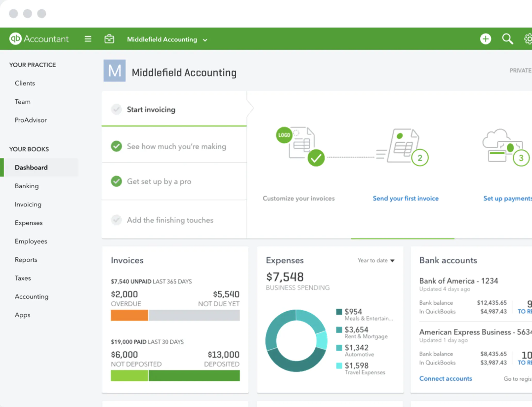The width and height of the screenshot is (532, 407).
Task: Open the create new (+) menu
Action: point(486,39)
